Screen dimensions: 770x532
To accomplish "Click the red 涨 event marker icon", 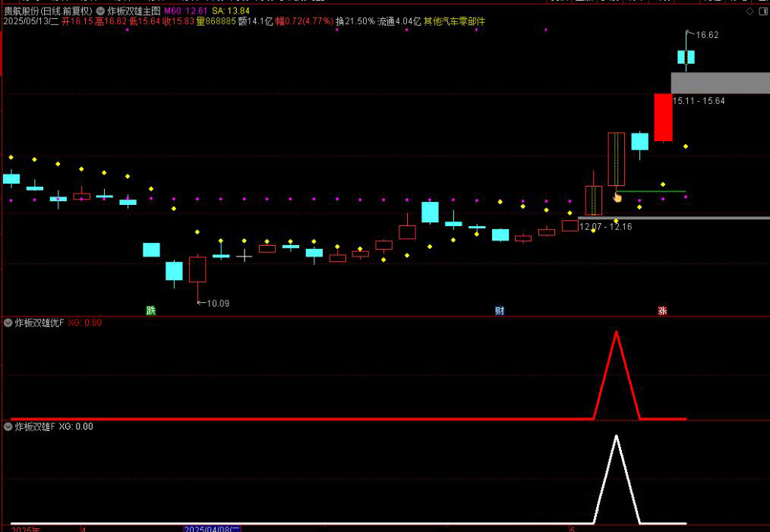I will [x=662, y=310].
